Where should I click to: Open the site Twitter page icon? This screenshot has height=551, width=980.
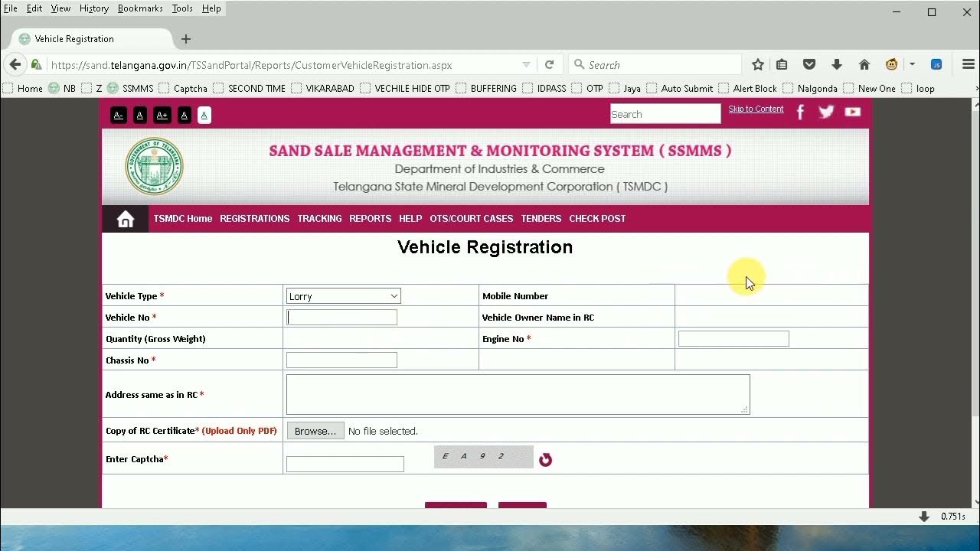click(826, 112)
